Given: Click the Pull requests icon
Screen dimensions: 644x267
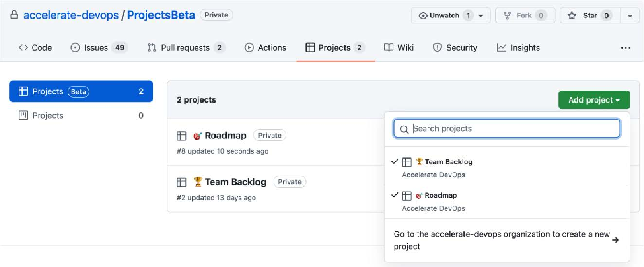Looking at the screenshot, I should (152, 47).
